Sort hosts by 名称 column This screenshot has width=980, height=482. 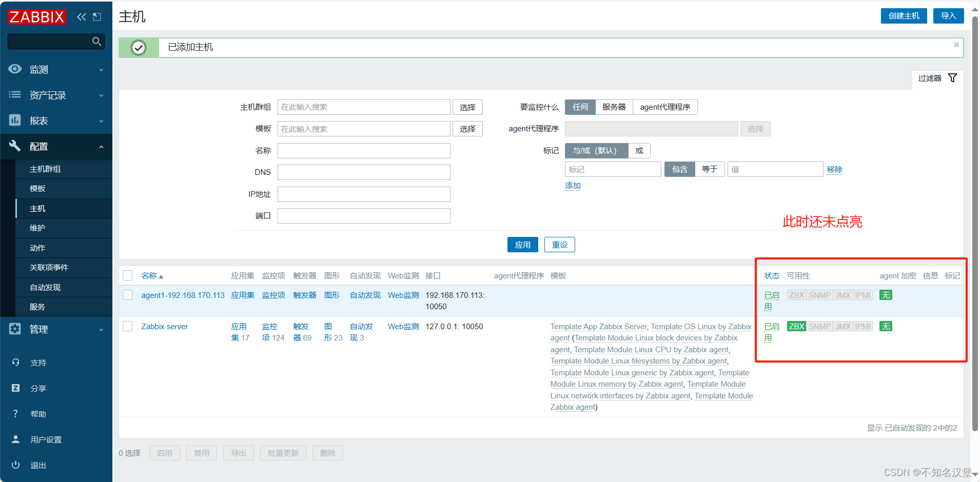click(x=152, y=275)
